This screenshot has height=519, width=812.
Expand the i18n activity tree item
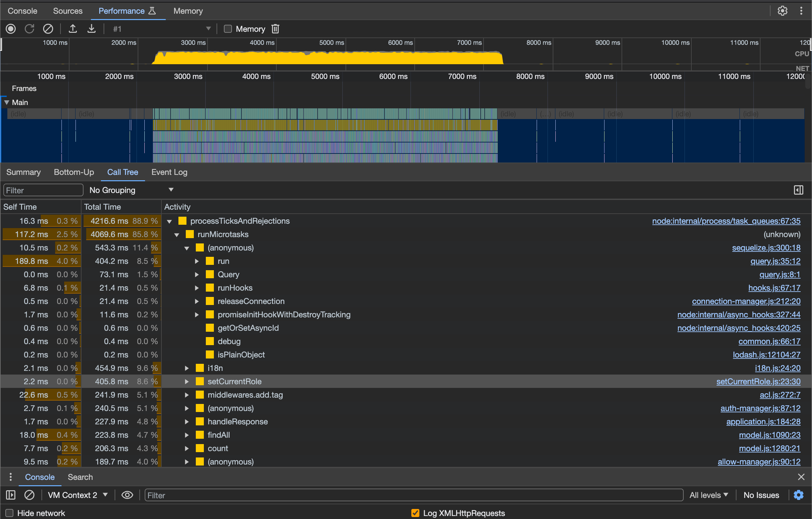point(185,368)
